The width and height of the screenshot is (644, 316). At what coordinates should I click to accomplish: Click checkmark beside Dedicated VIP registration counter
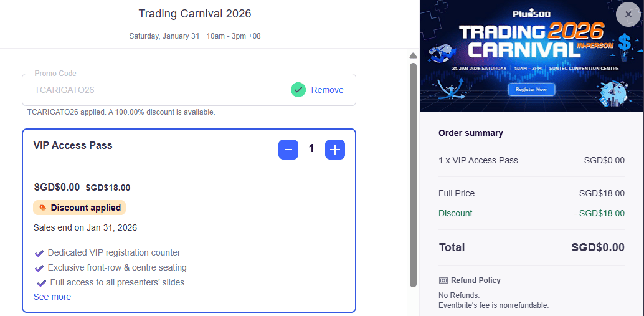point(39,253)
